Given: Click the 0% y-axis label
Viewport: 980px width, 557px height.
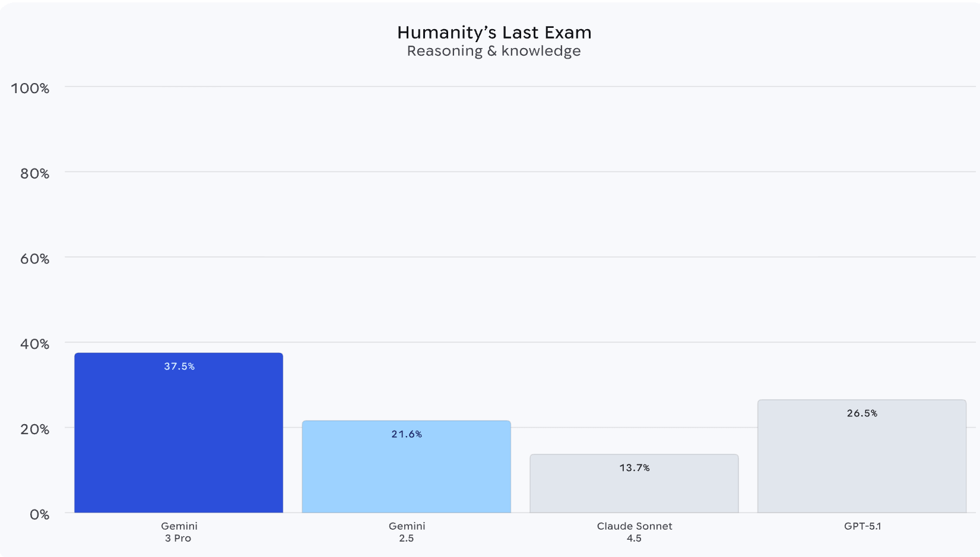Looking at the screenshot, I should (x=39, y=515).
